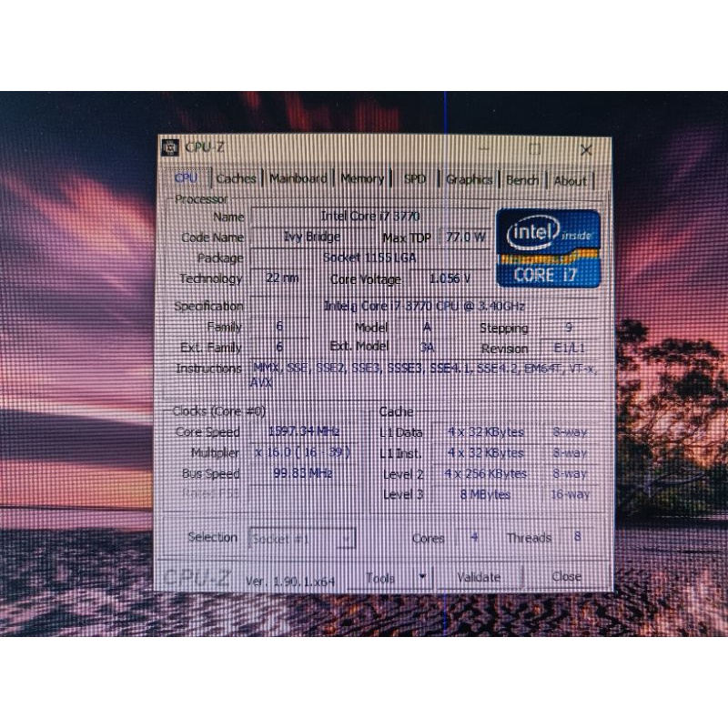The width and height of the screenshot is (728, 728).
Task: Open the Graphics tab
Action: coord(469,179)
